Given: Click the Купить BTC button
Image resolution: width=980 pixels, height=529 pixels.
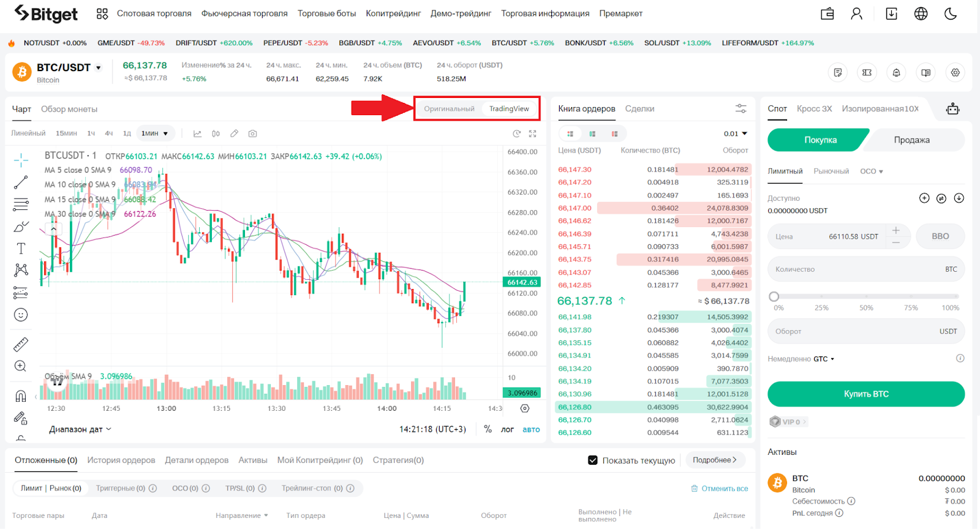Looking at the screenshot, I should point(866,394).
